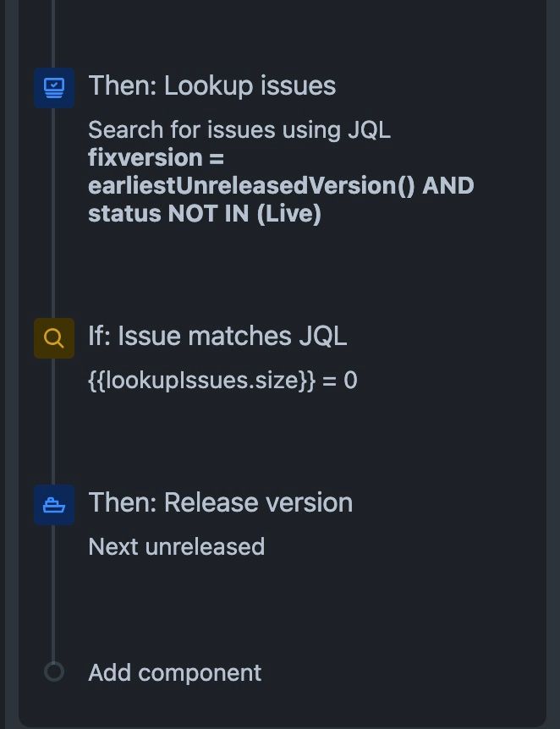560x729 pixels.
Task: Click the circular Add component icon
Action: click(54, 671)
